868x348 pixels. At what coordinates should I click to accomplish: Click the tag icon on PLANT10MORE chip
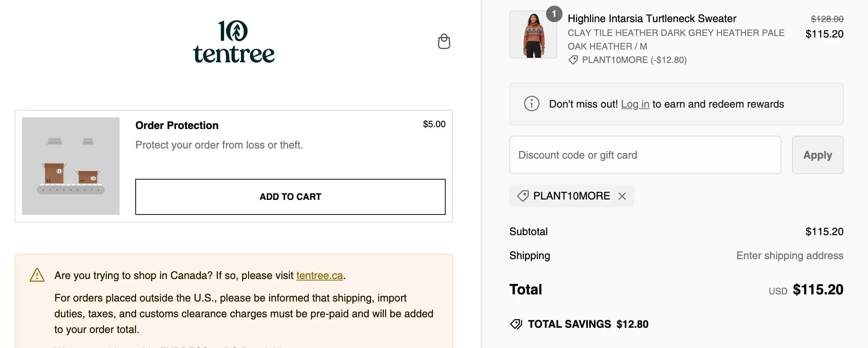(523, 196)
